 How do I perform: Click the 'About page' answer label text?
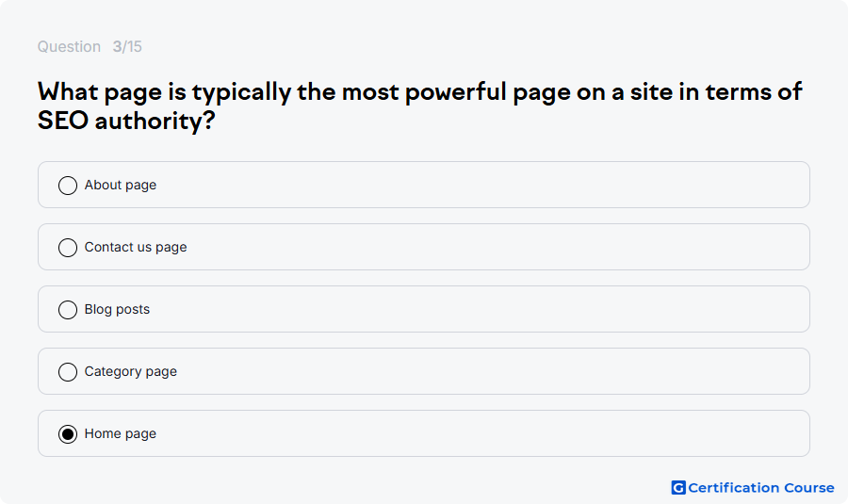120,185
